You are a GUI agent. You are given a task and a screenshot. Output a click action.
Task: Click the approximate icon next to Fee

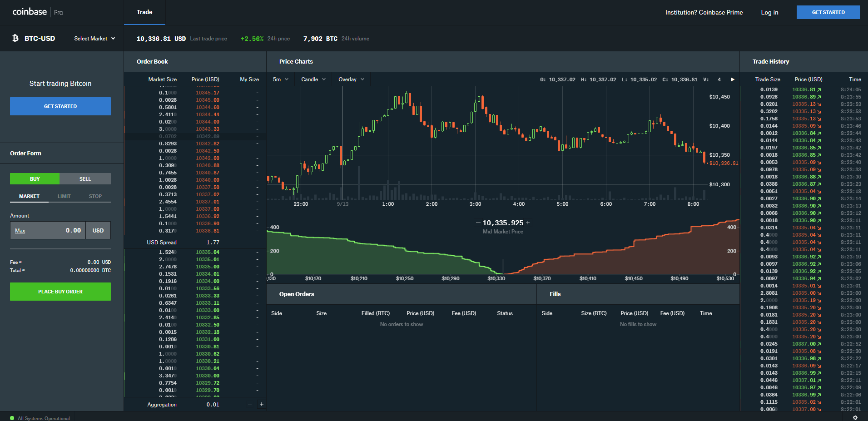20,262
